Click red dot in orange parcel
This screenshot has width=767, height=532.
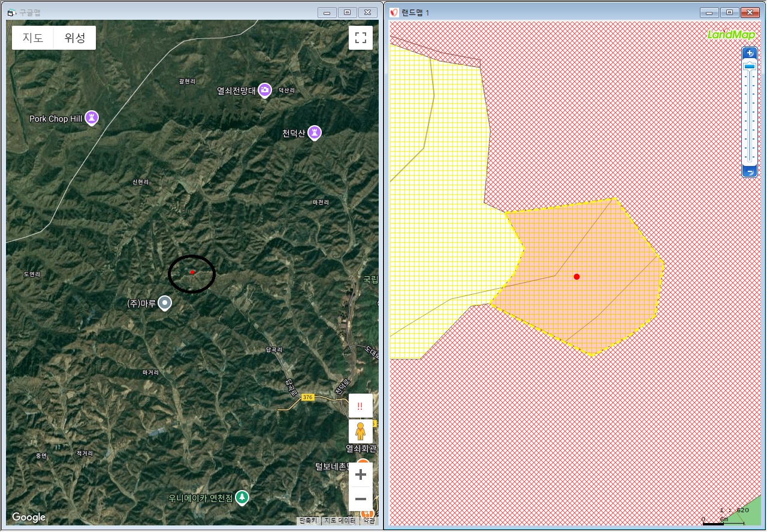[x=576, y=277]
